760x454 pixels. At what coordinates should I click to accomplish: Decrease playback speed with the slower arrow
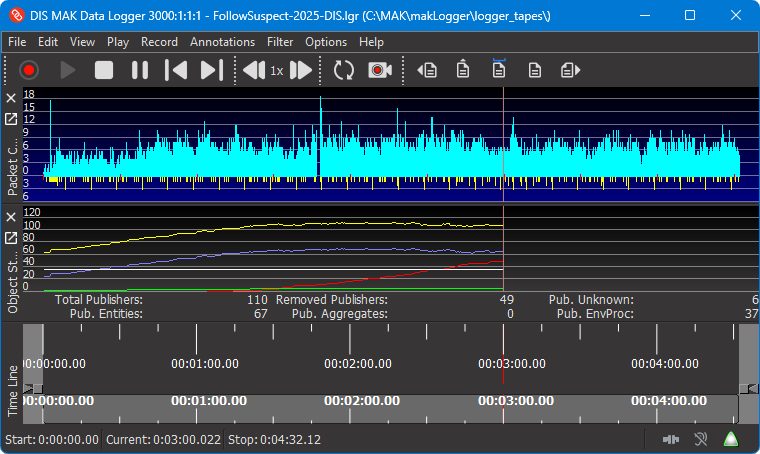pos(253,70)
